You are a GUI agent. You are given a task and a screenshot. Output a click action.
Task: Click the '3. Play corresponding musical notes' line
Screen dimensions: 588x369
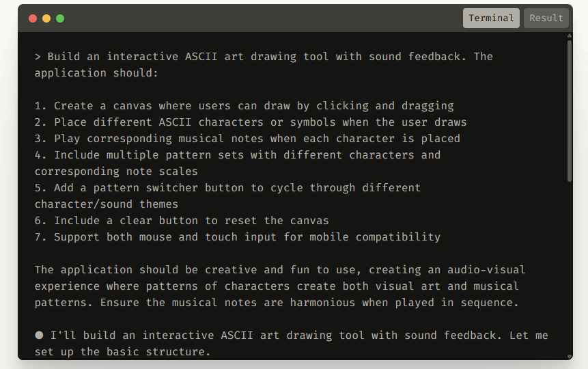click(x=247, y=139)
